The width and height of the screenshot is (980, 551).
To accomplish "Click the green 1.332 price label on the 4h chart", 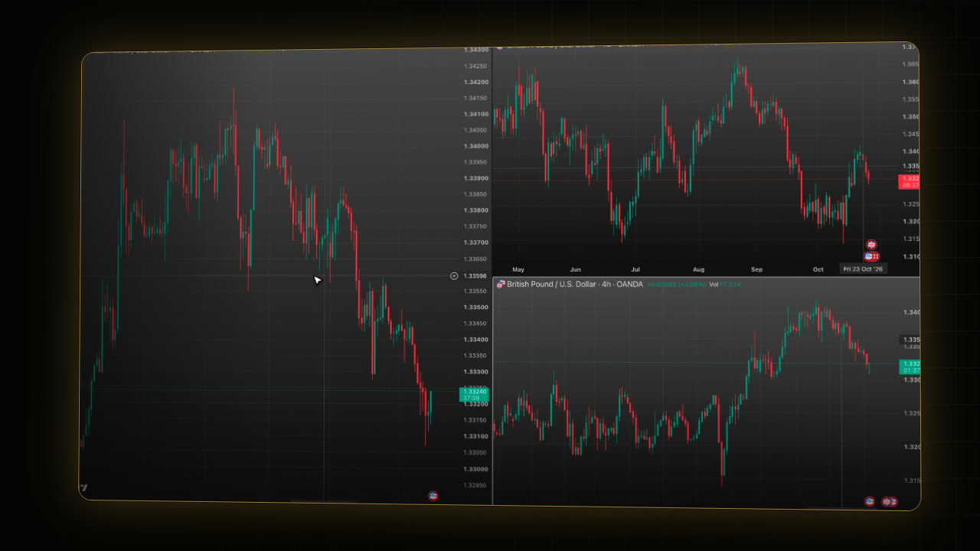I will [910, 367].
